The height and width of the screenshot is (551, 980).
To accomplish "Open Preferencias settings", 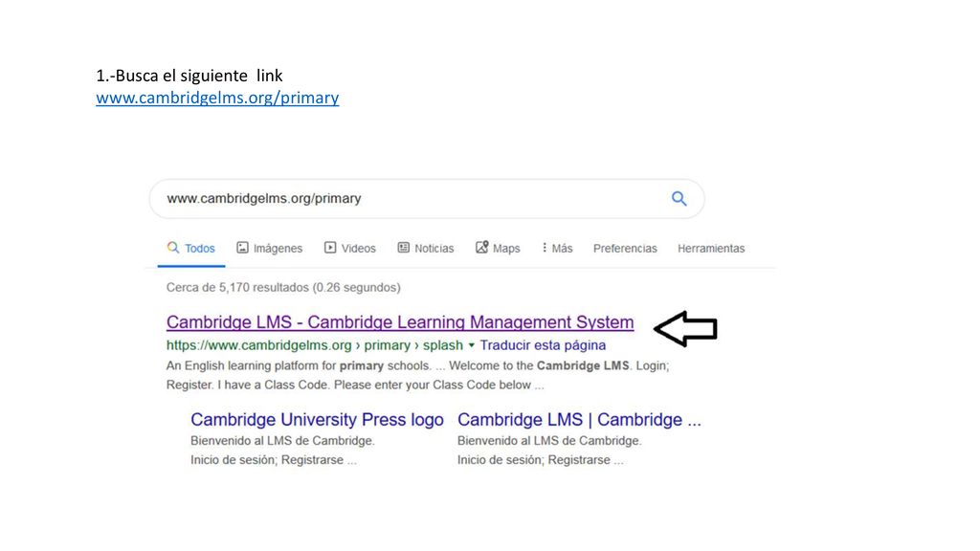I will tap(625, 248).
